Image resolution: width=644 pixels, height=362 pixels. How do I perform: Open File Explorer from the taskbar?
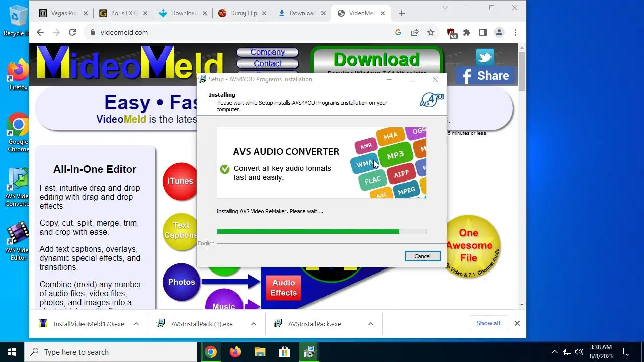pyautogui.click(x=260, y=352)
